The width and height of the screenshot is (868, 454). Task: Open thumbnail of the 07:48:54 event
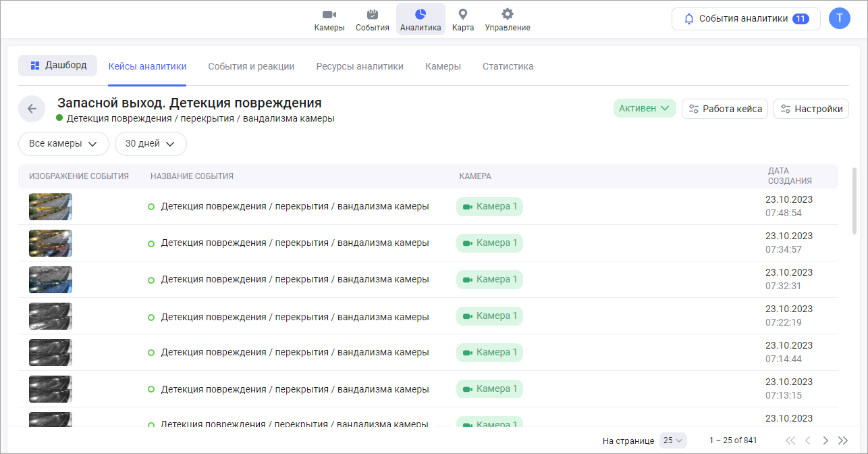coord(51,207)
